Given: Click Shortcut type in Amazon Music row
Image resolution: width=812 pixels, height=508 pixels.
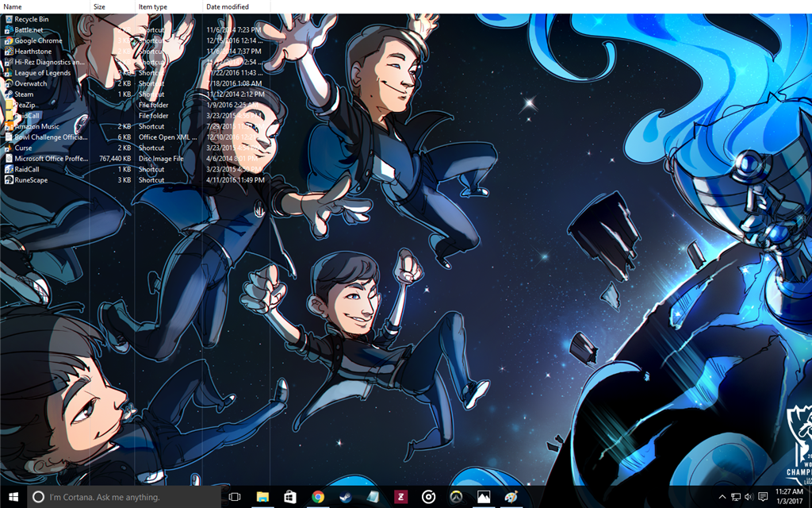Looking at the screenshot, I should 151,126.
